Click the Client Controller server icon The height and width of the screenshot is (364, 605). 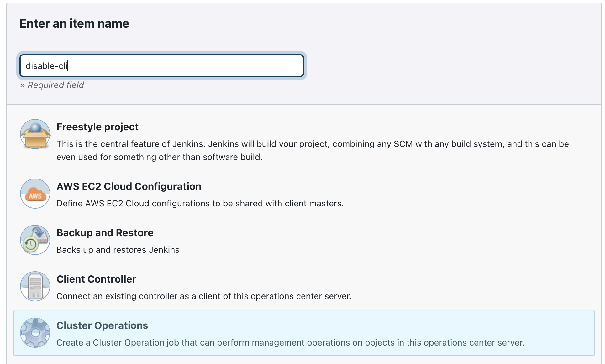[35, 286]
